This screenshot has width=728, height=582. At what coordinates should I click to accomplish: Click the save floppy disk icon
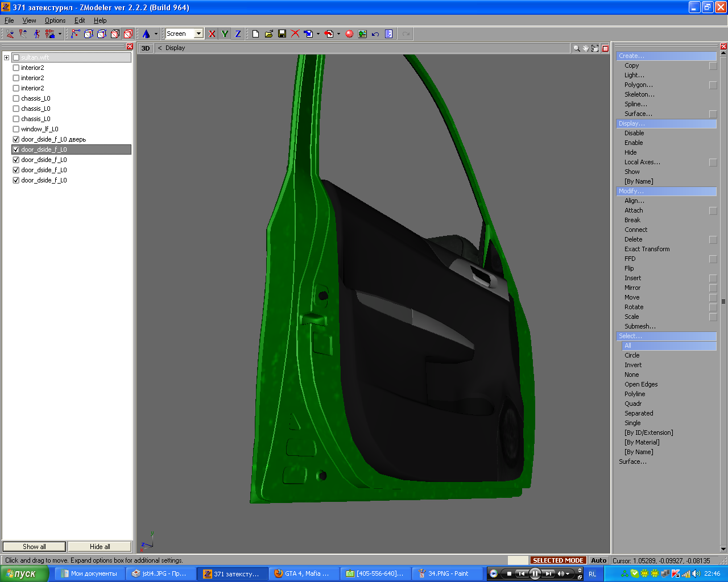pyautogui.click(x=282, y=34)
